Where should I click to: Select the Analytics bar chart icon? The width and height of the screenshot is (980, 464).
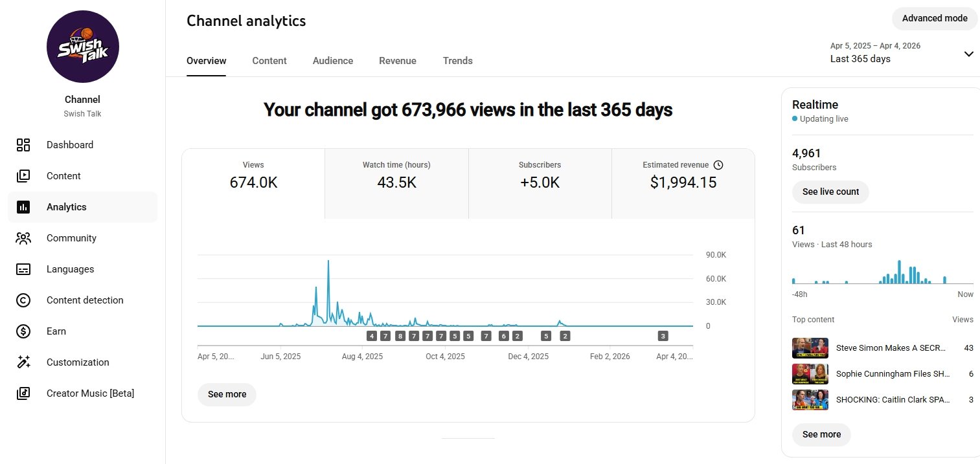point(23,207)
